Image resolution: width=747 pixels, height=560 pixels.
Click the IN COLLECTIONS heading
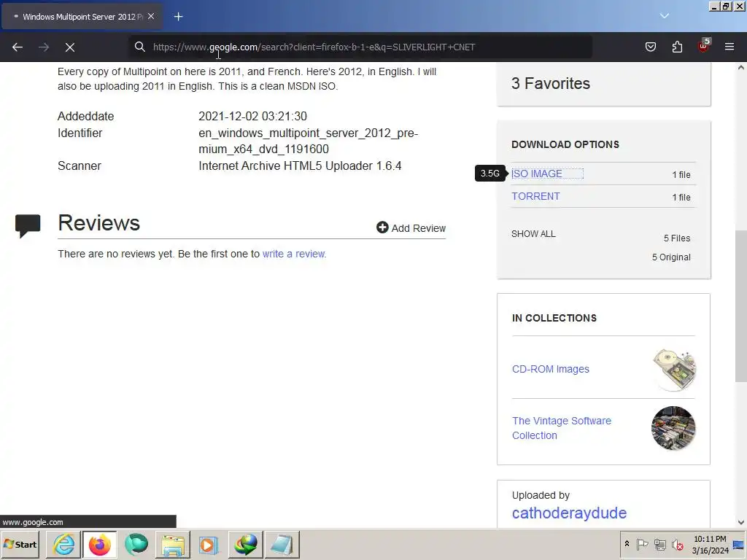(x=554, y=318)
